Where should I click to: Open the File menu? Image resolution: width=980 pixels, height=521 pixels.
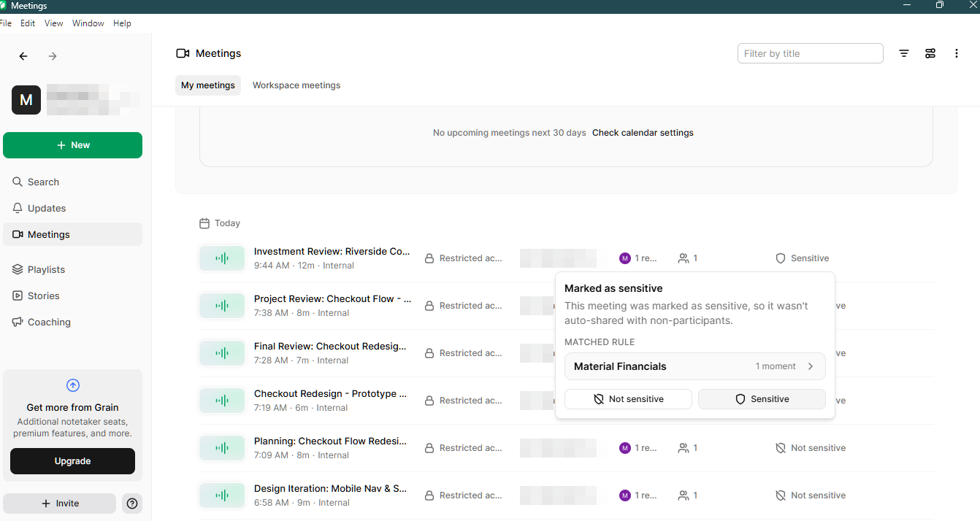point(6,23)
